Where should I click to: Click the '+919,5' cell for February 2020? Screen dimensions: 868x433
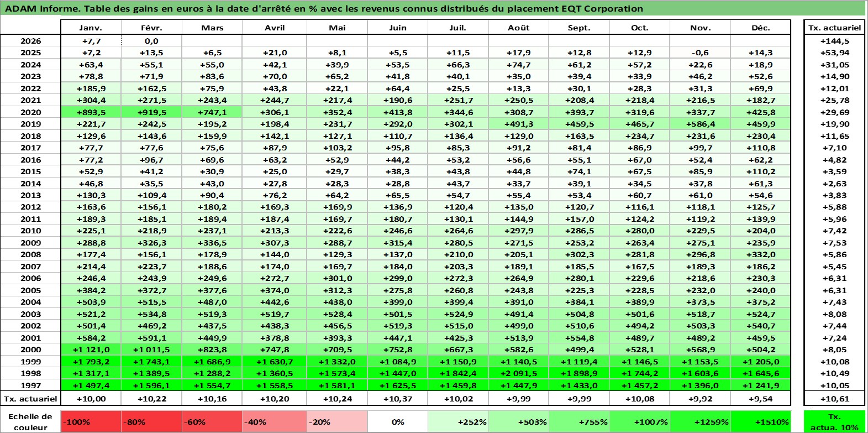(151, 112)
